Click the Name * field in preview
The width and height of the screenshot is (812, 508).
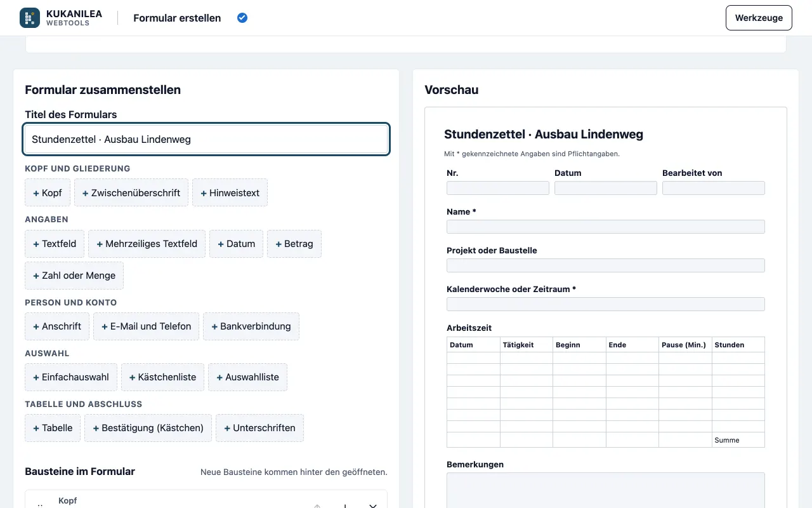tap(606, 227)
